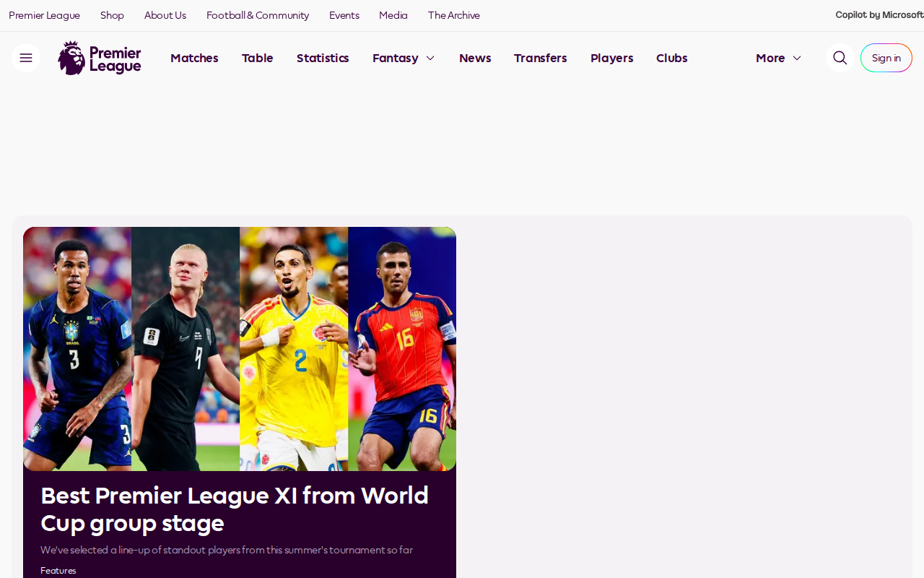The image size is (924, 578).
Task: Go to the Clubs page
Action: pyautogui.click(x=672, y=58)
